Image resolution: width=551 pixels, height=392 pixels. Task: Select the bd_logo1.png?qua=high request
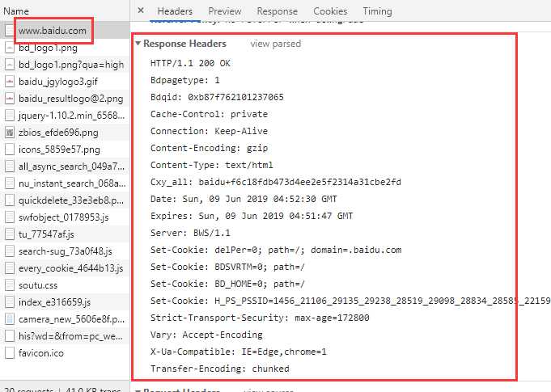[x=71, y=65]
